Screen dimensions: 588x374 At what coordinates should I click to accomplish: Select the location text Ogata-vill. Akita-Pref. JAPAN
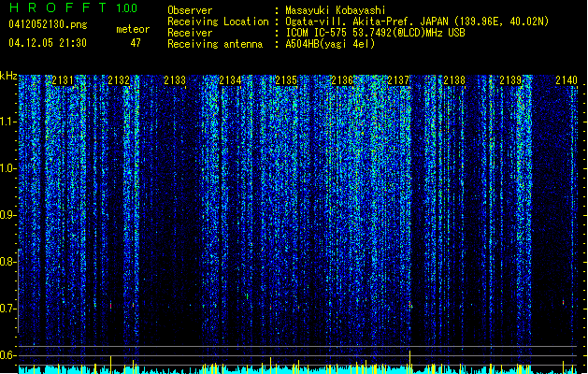(x=366, y=22)
